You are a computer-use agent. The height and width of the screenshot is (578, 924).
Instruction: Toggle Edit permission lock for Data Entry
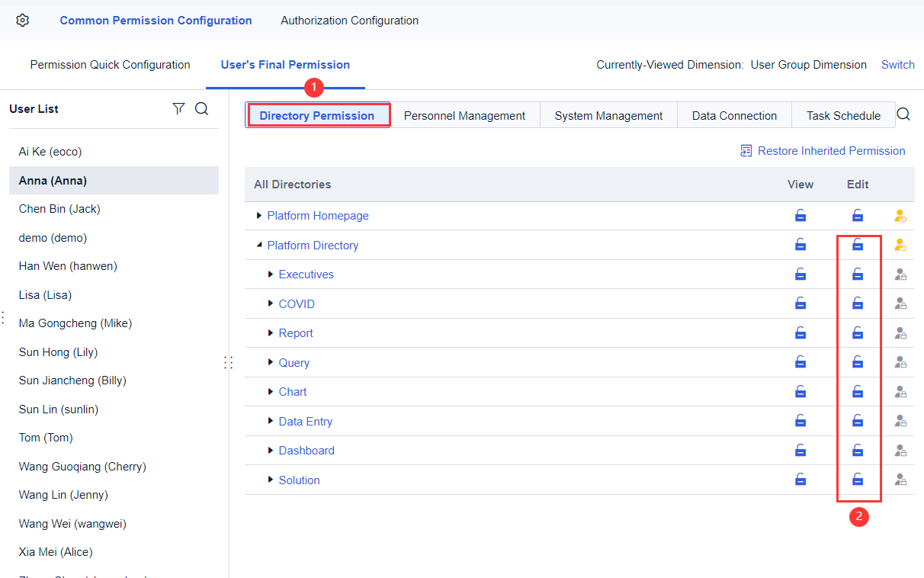(858, 421)
